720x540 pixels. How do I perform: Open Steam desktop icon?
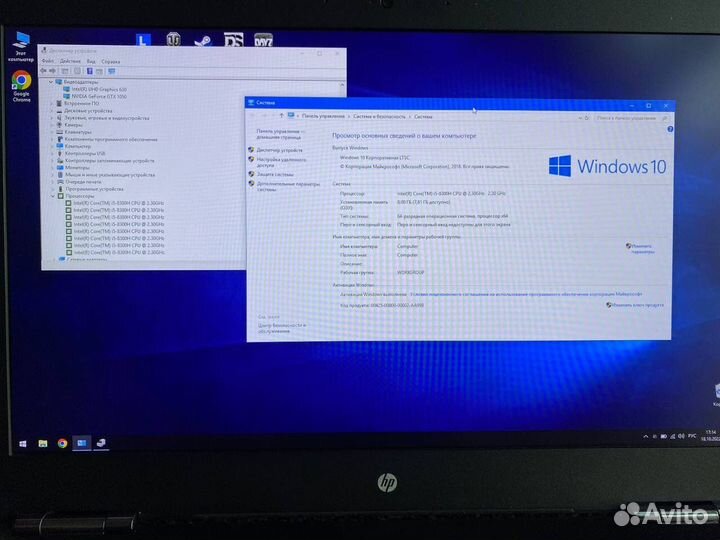[202, 40]
